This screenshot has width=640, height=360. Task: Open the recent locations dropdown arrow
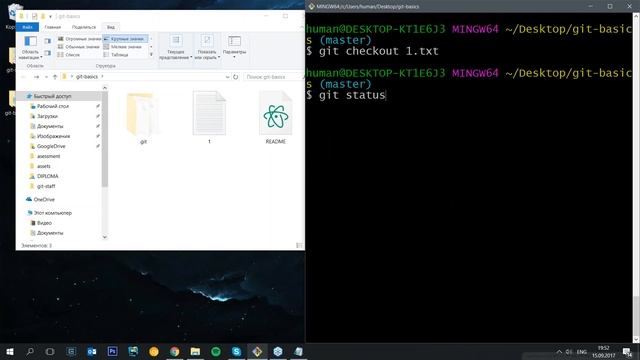click(46, 77)
